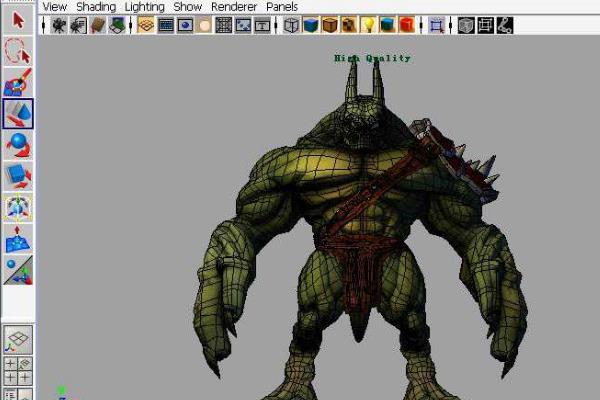Click the Image Plane icon

point(117,26)
